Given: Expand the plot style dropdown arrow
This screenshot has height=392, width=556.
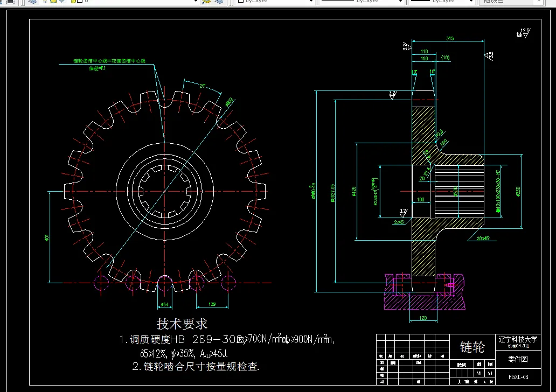Looking at the screenshot, I should click(x=539, y=2).
